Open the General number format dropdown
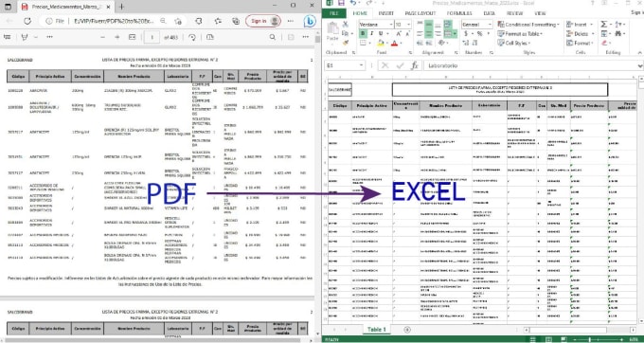The width and height of the screenshot is (644, 343). click(x=490, y=25)
